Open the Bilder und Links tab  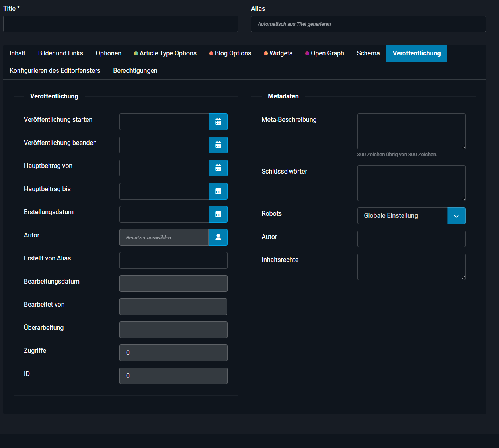[60, 53]
